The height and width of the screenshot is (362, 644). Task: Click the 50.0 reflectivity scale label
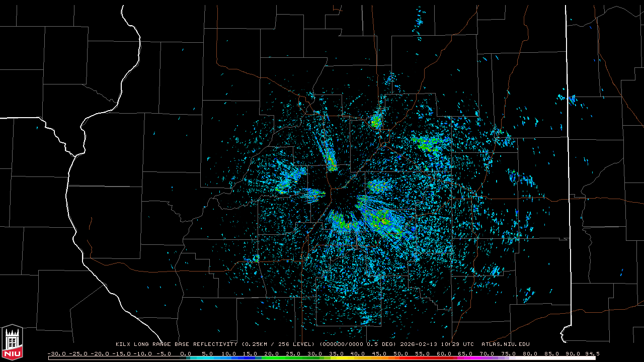click(401, 354)
